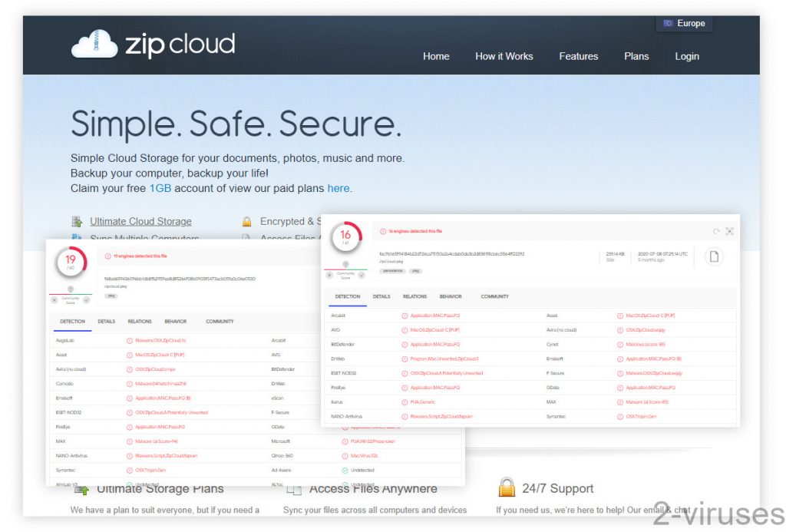Click the zip cloud logo

tap(153, 45)
